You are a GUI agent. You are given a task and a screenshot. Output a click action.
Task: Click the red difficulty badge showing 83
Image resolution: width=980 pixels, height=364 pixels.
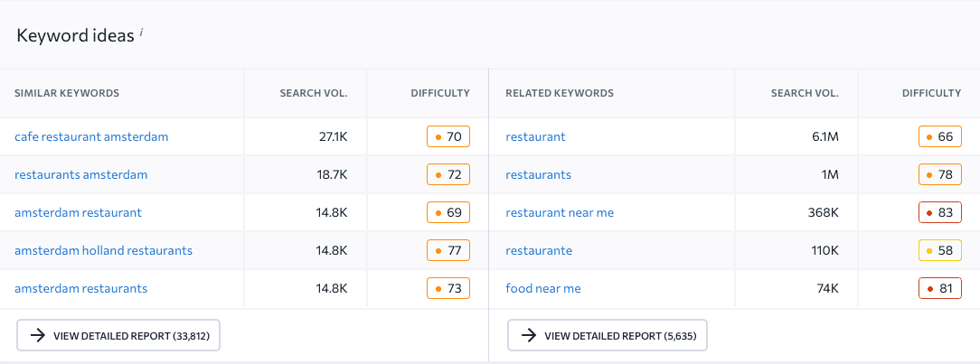click(939, 213)
